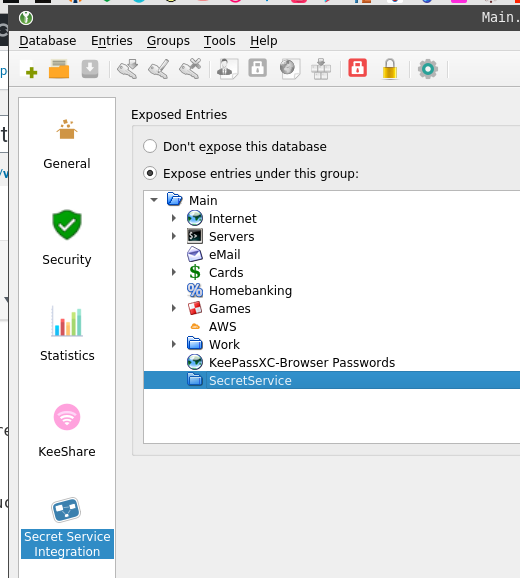520x578 pixels.
Task: Click the new database toolbar icon
Action: pyautogui.click(x=28, y=69)
